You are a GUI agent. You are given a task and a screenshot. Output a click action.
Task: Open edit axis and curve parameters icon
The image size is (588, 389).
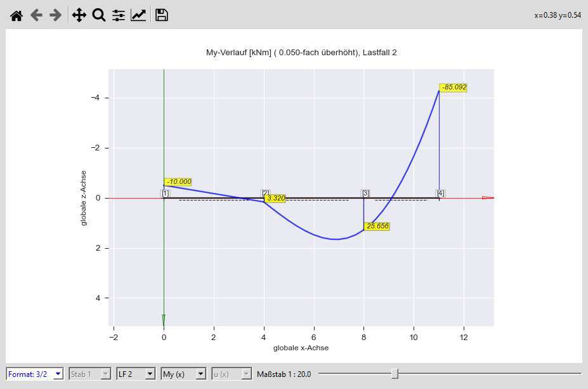(x=138, y=15)
